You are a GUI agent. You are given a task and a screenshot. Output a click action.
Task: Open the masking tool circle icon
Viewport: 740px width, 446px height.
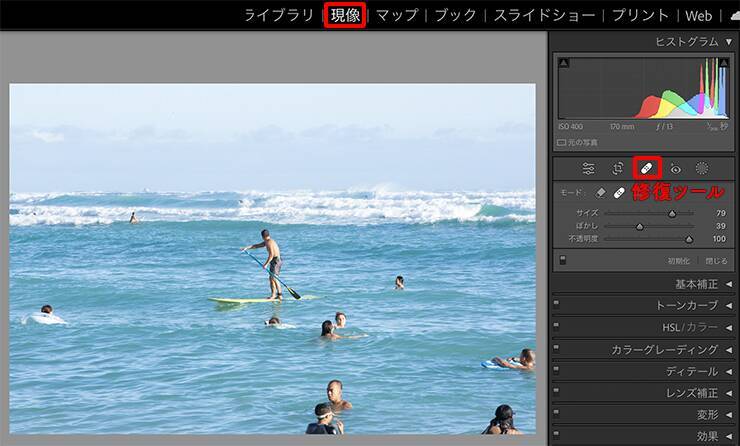[702, 168]
